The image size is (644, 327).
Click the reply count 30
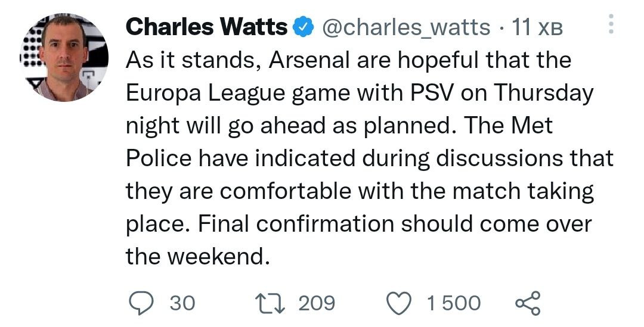[x=182, y=303]
